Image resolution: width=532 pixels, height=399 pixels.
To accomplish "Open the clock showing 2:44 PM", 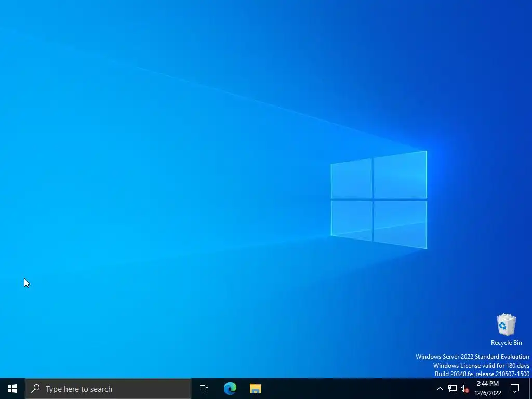I will 487,389.
